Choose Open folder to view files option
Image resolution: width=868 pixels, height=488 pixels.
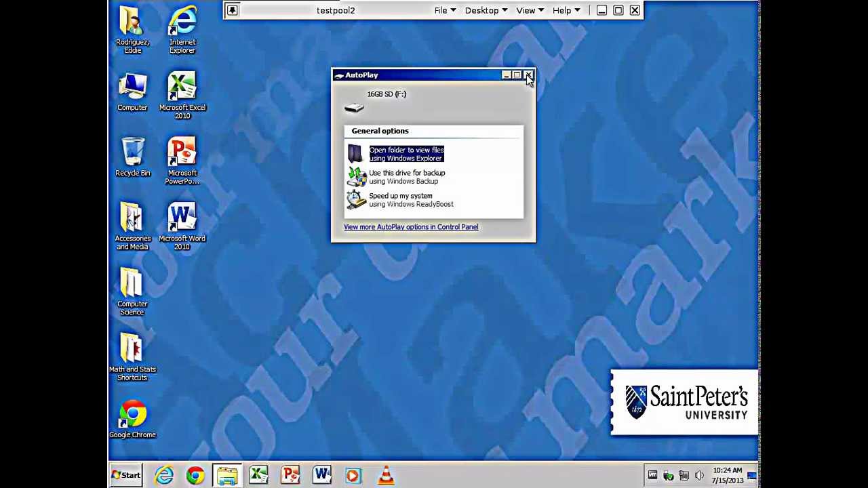point(396,154)
